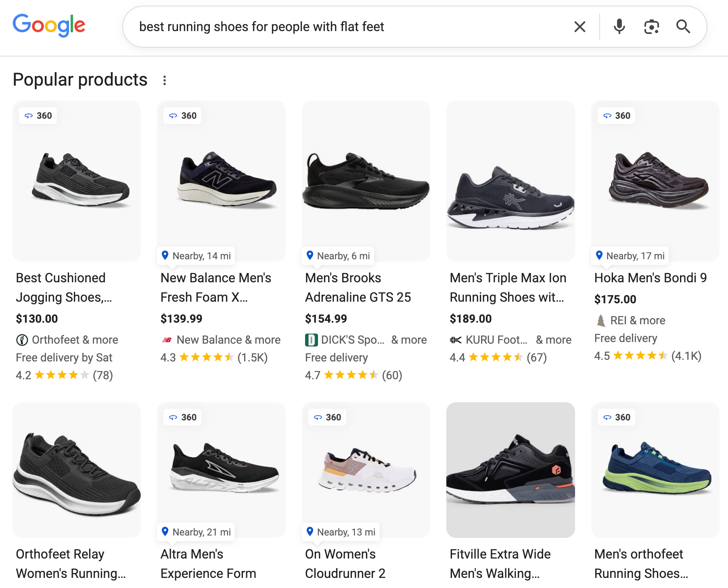Click Nearby, 6 mi location tag
This screenshot has height=588, width=728.
338,256
